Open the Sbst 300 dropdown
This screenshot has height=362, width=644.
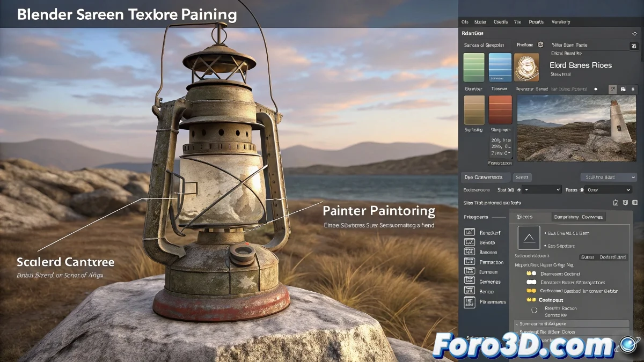(541, 190)
